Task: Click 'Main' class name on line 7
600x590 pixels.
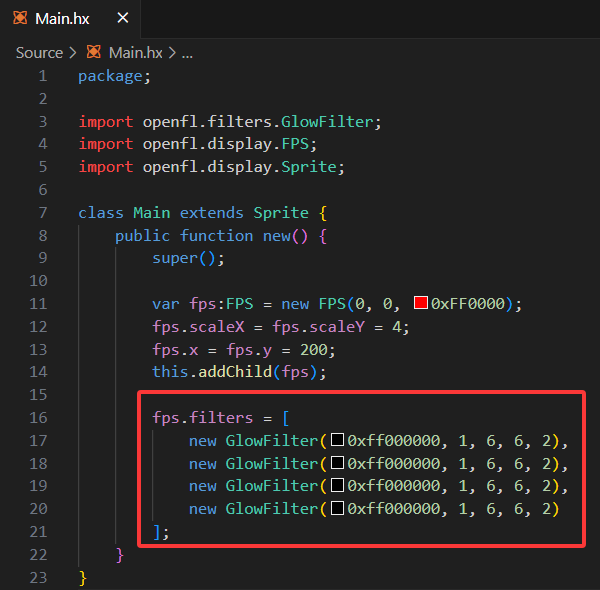Action: pos(152,212)
